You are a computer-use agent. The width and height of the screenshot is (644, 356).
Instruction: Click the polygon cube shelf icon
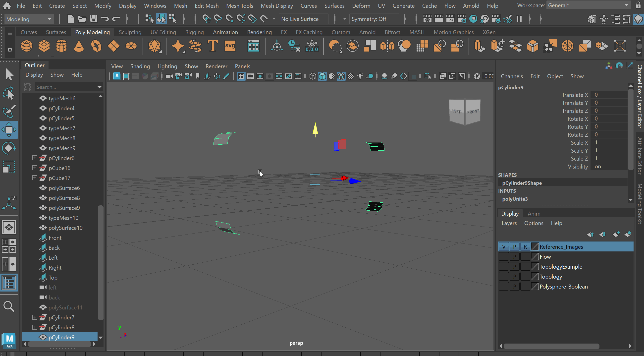click(x=44, y=46)
